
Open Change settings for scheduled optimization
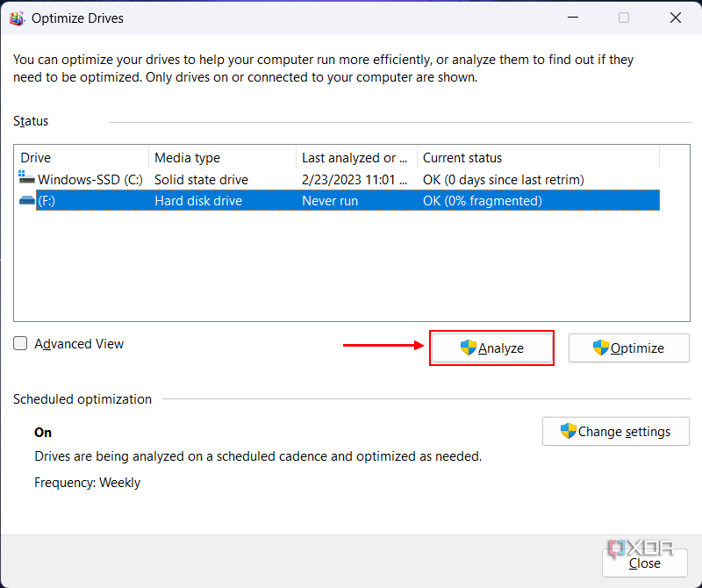click(x=616, y=431)
